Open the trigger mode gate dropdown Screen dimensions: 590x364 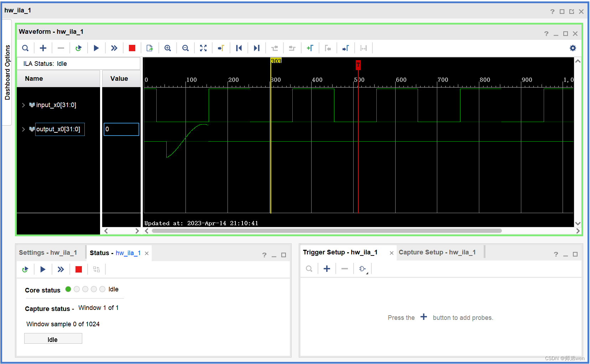pyautogui.click(x=362, y=269)
